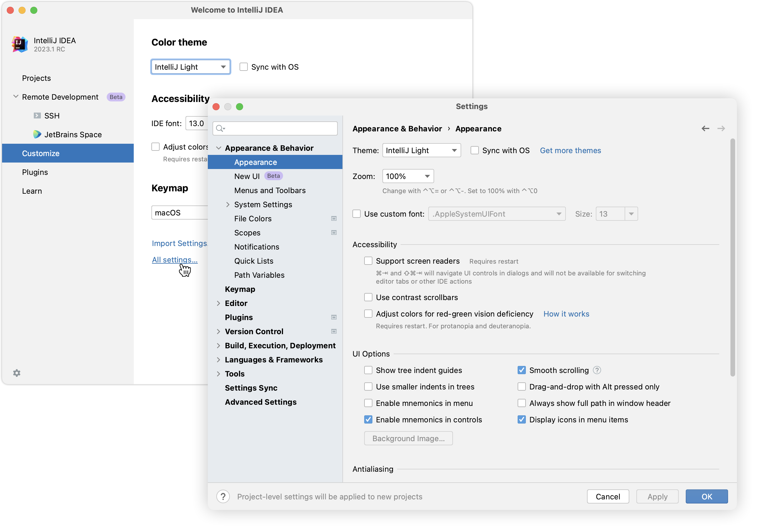Viewport: 761px width, 532px height.
Task: Enable Use smaller indents in trees
Action: point(368,387)
